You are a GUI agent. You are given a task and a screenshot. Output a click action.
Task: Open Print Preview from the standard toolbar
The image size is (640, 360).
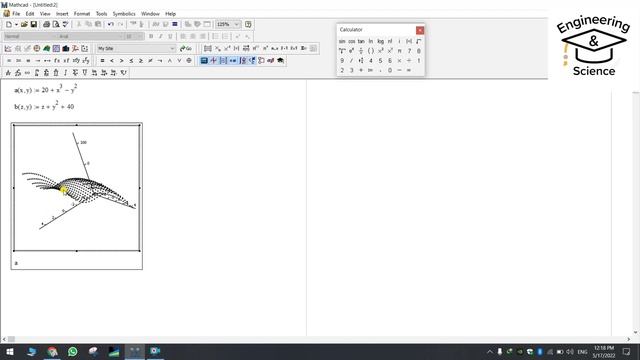(x=56, y=24)
